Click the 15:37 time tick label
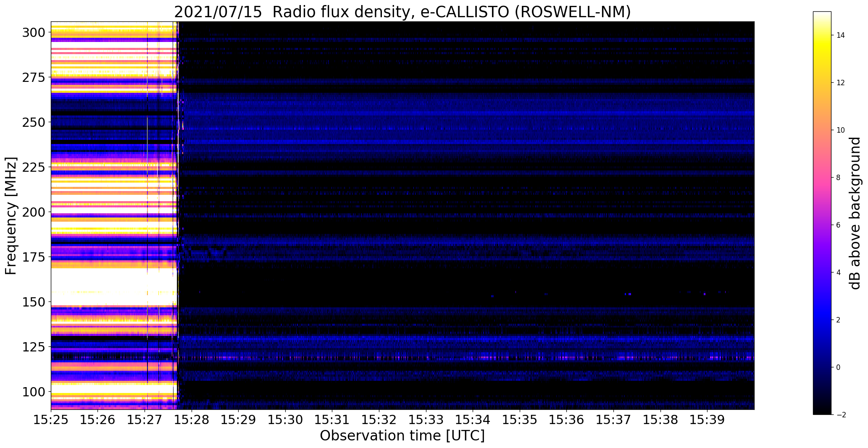Viewport: 868px width, 448px height. tap(614, 420)
